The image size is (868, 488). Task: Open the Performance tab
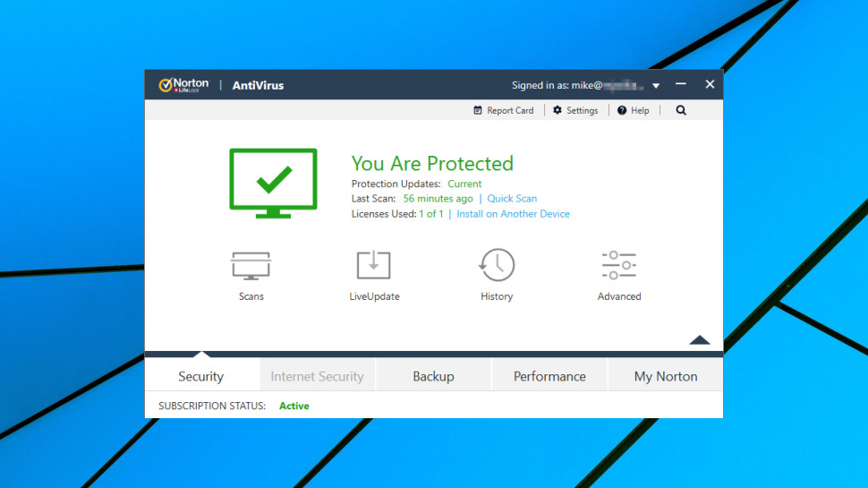click(x=549, y=376)
